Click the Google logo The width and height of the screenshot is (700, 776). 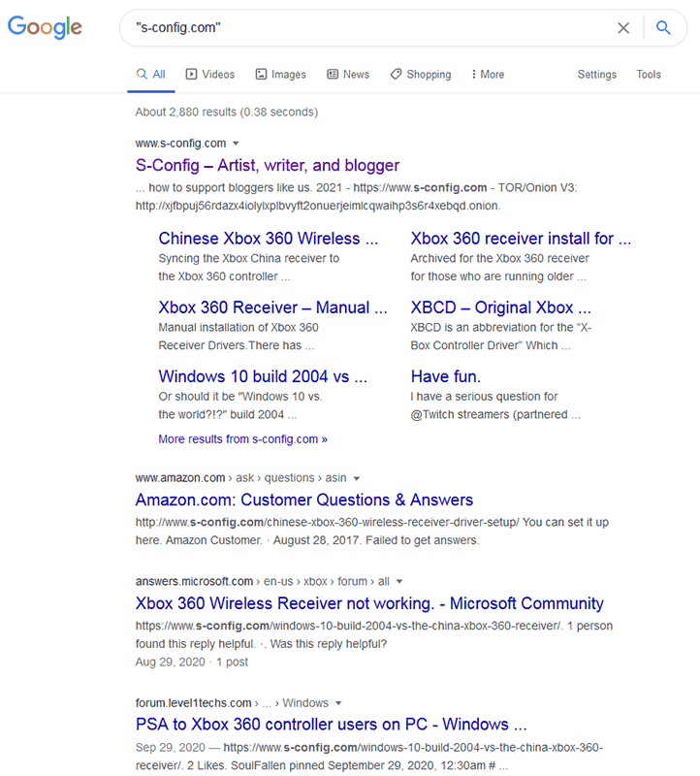coord(45,27)
